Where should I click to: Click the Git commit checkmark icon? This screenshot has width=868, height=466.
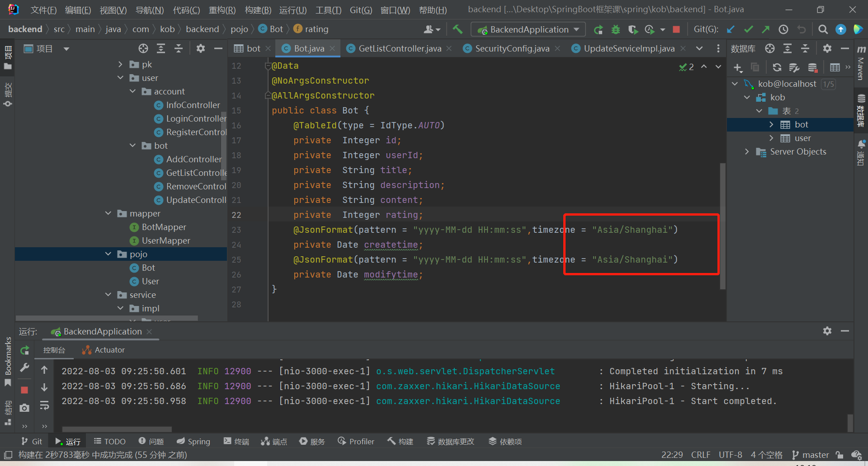point(748,29)
